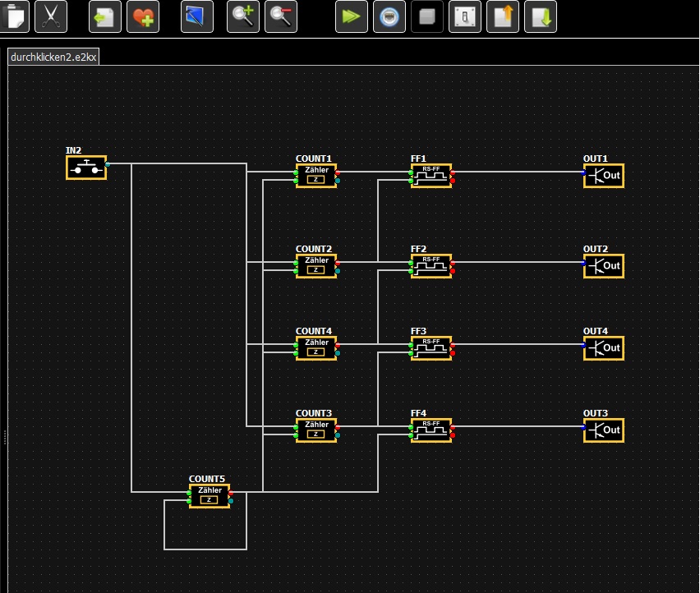Select the durchklicken2.e2kx tab
700x593 pixels.
53,57
